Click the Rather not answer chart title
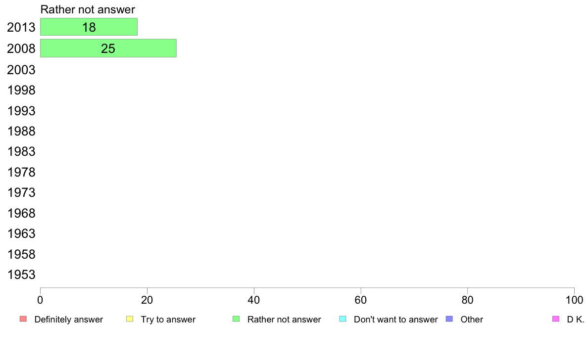 [88, 9]
